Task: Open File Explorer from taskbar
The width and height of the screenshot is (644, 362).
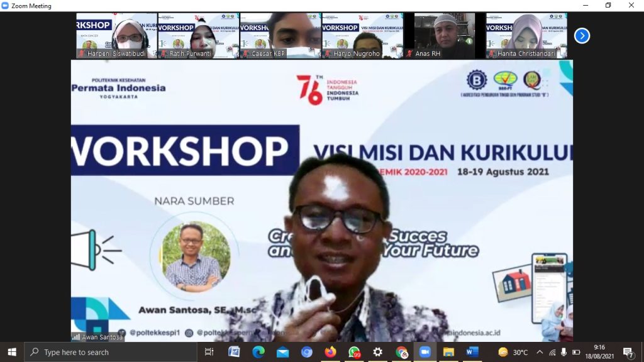Action: tap(448, 352)
